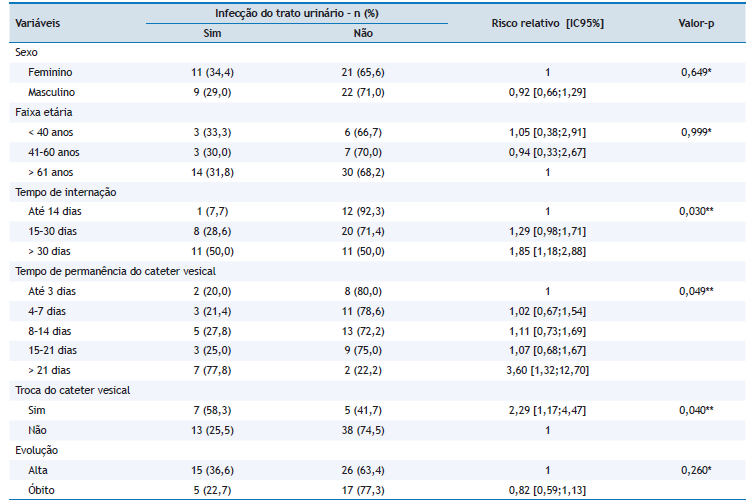Select the Troca do cateter vesical heading

pos(71,390)
